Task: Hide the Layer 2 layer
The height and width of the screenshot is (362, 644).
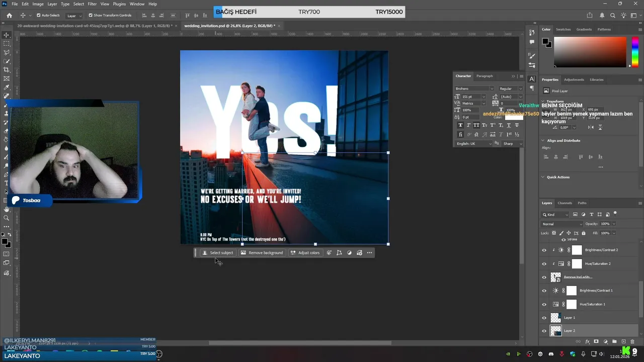Action: pos(544,331)
